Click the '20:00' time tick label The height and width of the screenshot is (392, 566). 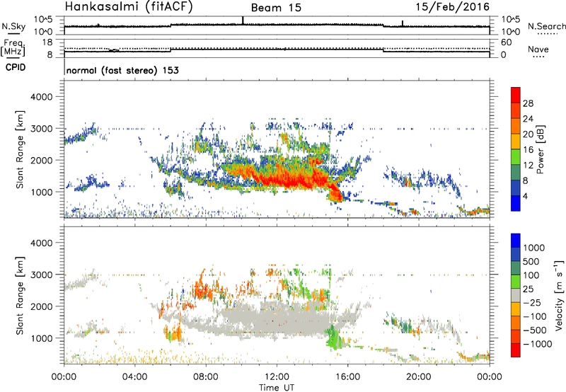(x=419, y=377)
